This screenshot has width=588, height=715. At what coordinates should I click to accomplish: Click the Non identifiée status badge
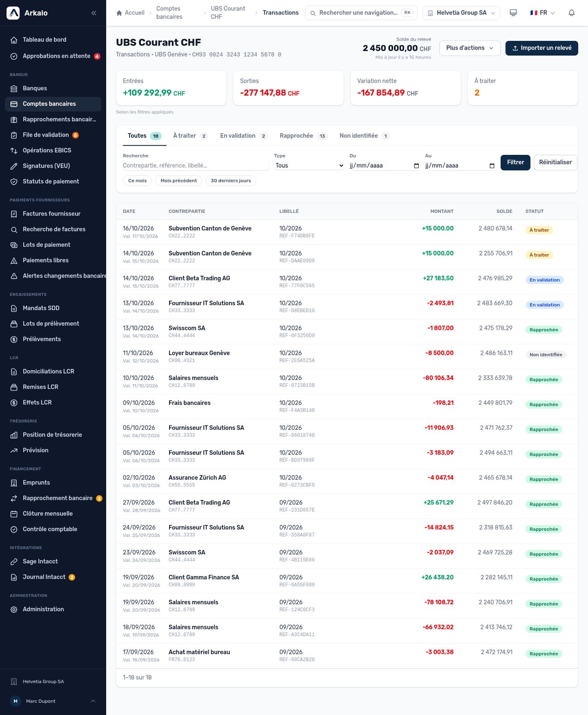coord(546,355)
